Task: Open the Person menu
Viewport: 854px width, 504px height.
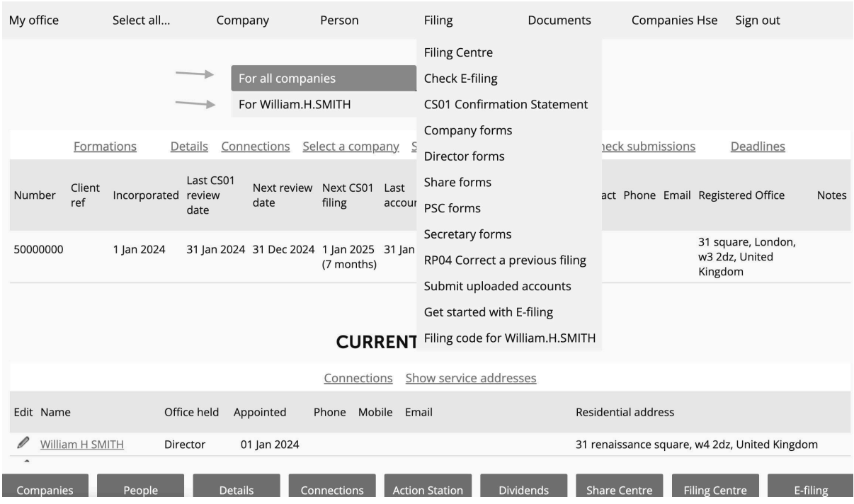Action: [339, 21]
